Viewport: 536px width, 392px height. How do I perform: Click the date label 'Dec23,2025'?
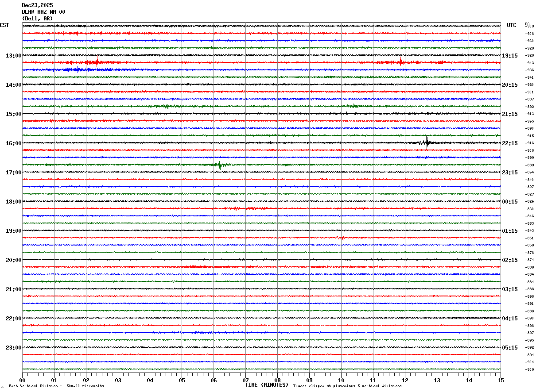click(37, 5)
